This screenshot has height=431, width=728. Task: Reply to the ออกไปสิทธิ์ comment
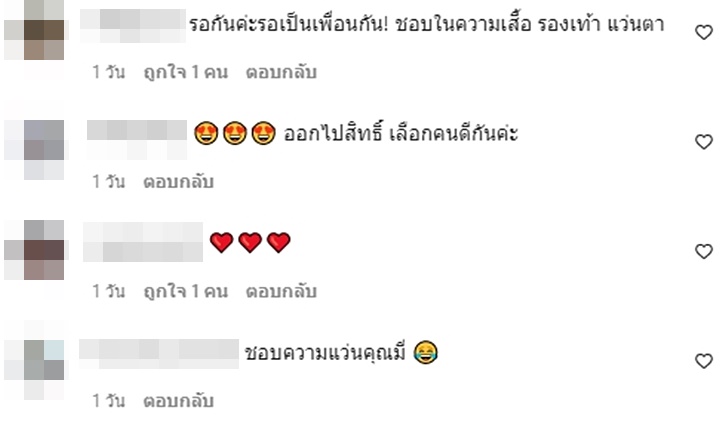(178, 182)
